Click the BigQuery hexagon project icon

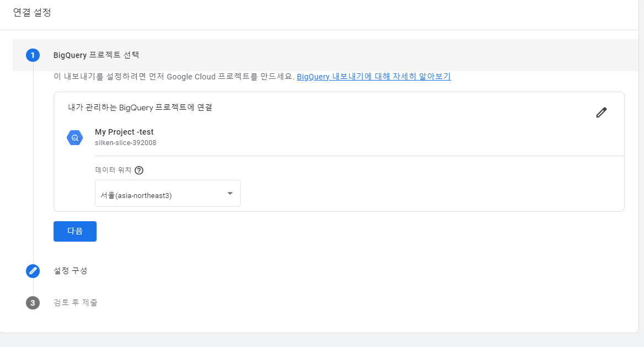coord(74,137)
